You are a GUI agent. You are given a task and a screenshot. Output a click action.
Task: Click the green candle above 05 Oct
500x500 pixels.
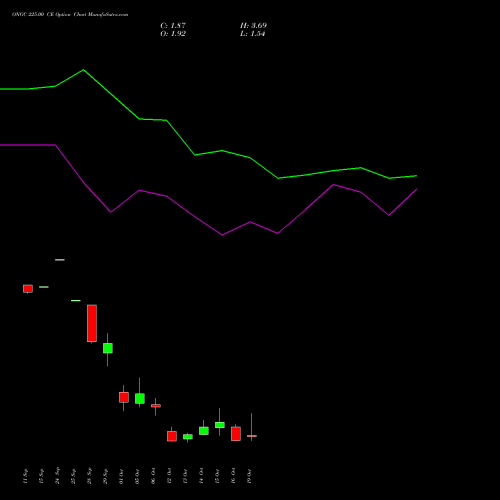(x=140, y=398)
